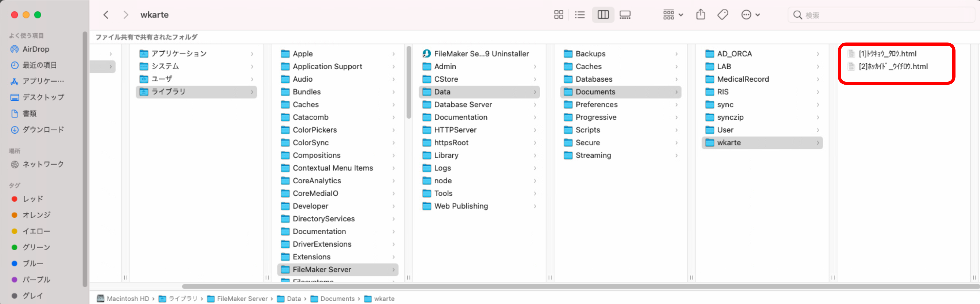The image size is (980, 304).
Task: Select the HTTPServer folder
Action: 479,130
